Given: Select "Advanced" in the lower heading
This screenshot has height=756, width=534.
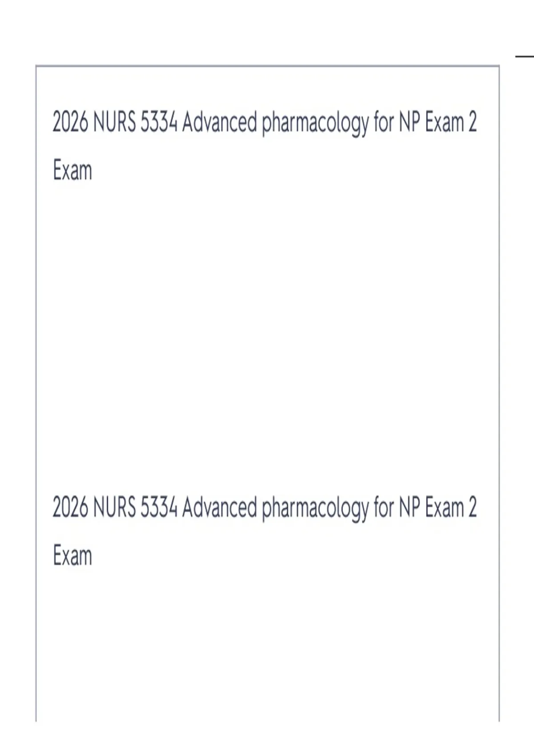Looking at the screenshot, I should pos(220,507).
